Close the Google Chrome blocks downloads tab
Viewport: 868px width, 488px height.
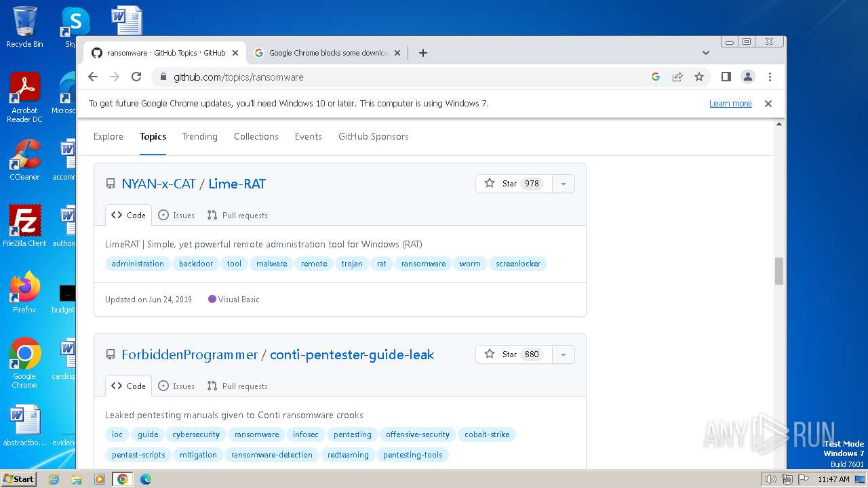click(397, 53)
